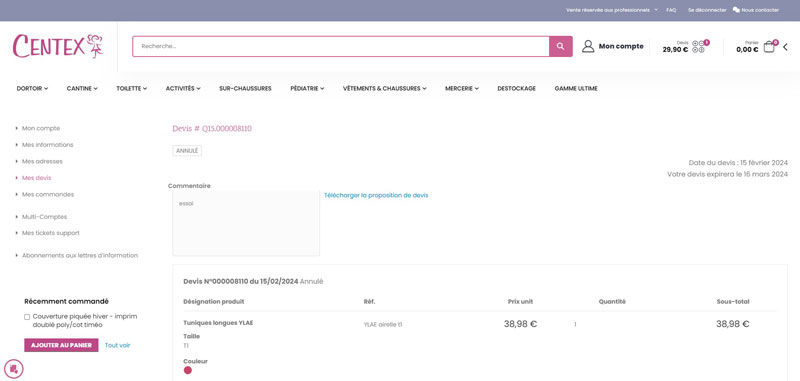
Task: Expand the CANTINE menu
Action: pos(82,88)
